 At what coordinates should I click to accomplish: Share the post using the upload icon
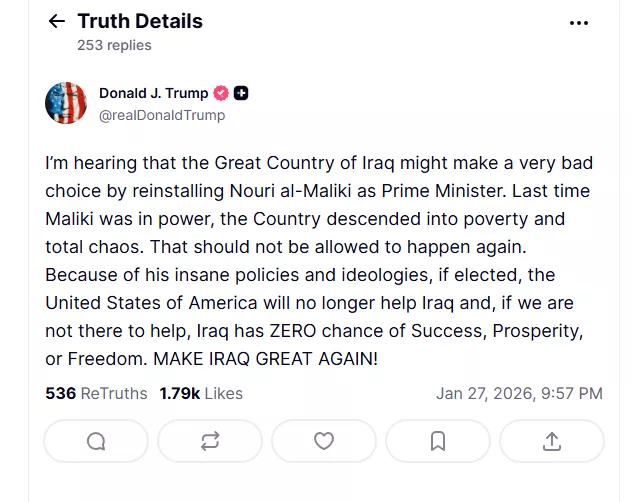click(x=552, y=441)
